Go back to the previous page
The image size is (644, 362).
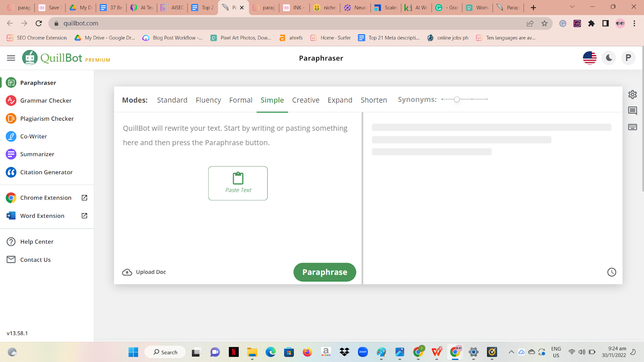(x=10, y=23)
